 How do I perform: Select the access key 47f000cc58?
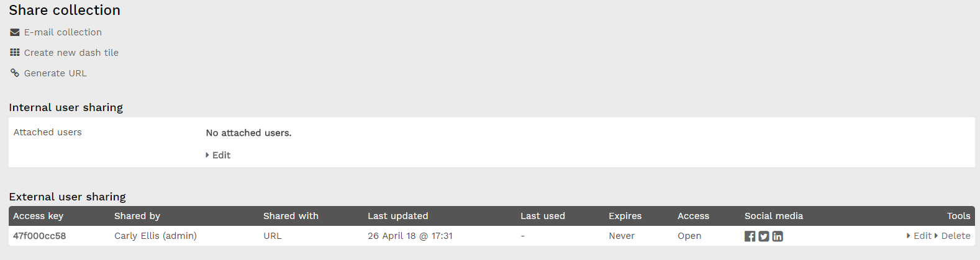click(x=40, y=236)
